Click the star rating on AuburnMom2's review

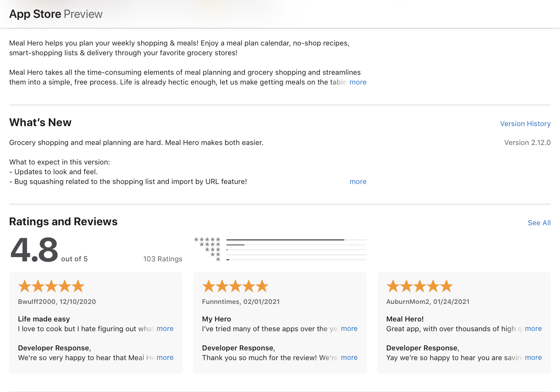pyautogui.click(x=419, y=286)
